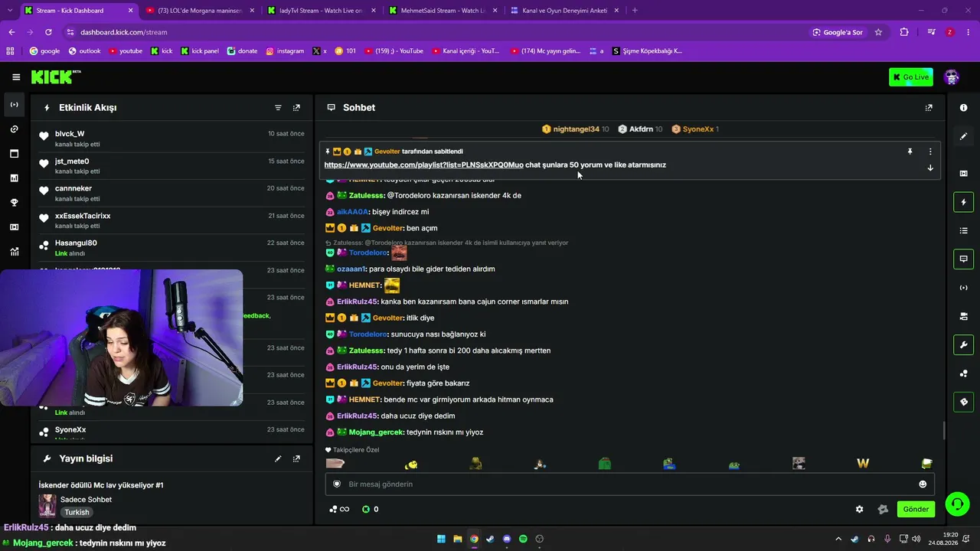Pop out the Etkinlik Akışı panel
This screenshot has height=551, width=980.
(296, 108)
